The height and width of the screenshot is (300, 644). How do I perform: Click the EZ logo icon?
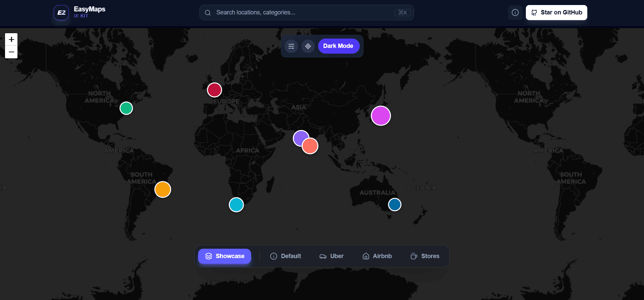61,13
